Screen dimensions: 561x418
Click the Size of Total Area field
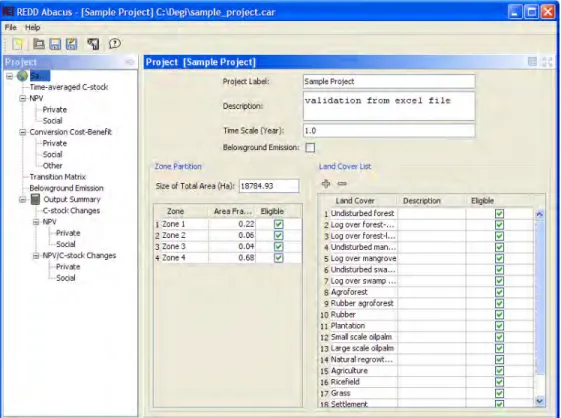pos(269,186)
